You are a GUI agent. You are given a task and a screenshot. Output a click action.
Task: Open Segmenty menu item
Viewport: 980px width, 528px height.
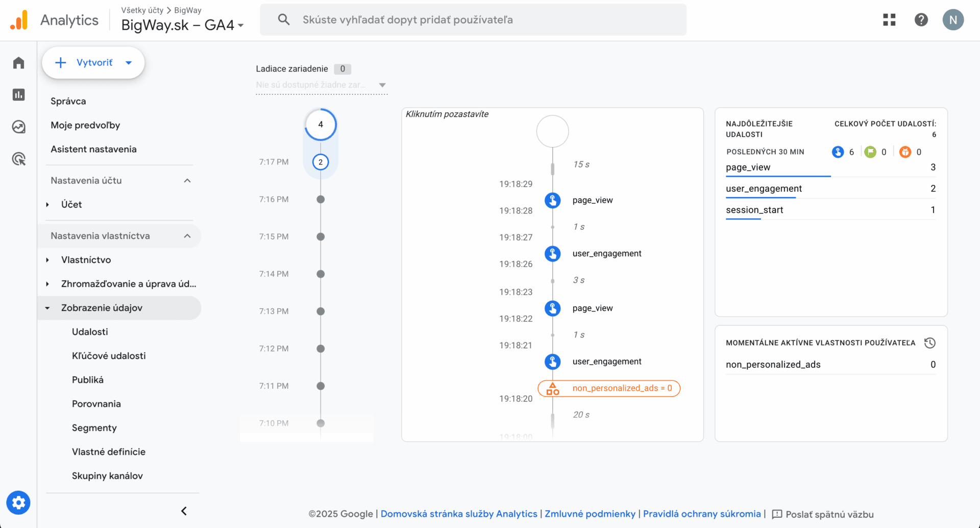coord(94,428)
